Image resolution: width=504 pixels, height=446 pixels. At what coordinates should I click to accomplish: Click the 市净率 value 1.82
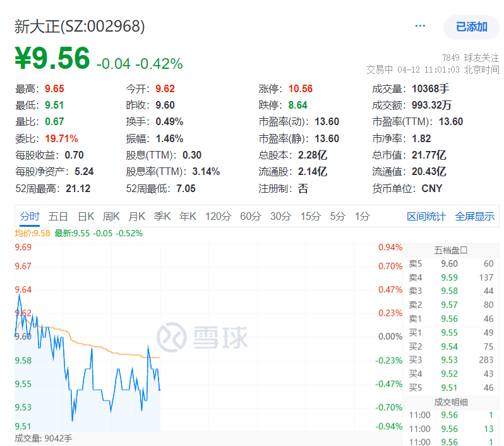(x=421, y=138)
